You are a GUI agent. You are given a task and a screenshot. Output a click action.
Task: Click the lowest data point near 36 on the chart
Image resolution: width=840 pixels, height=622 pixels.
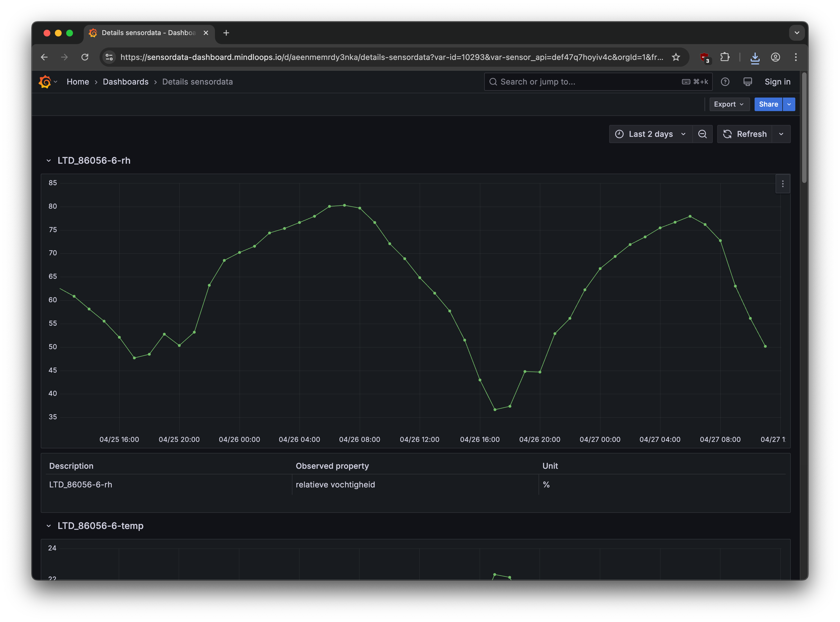pos(495,410)
